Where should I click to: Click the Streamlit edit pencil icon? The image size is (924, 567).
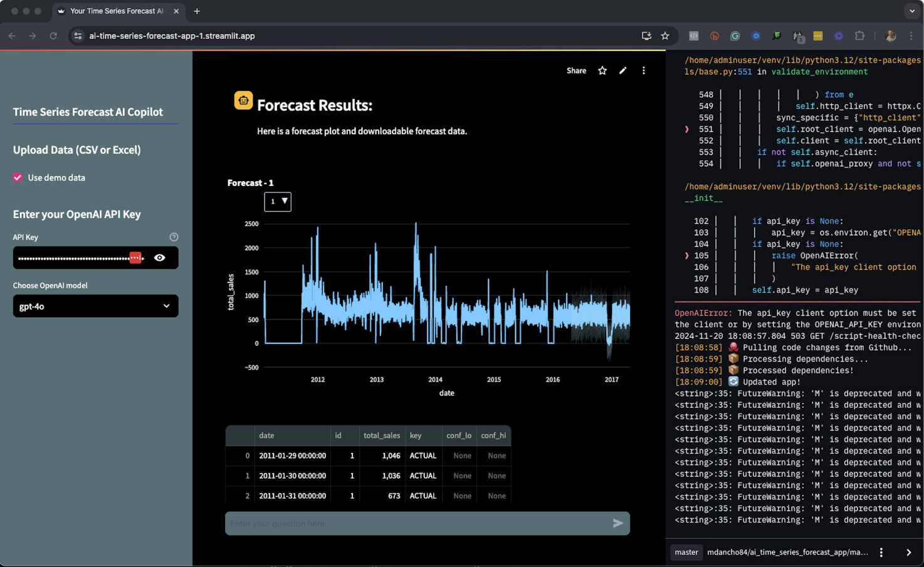[x=622, y=71]
